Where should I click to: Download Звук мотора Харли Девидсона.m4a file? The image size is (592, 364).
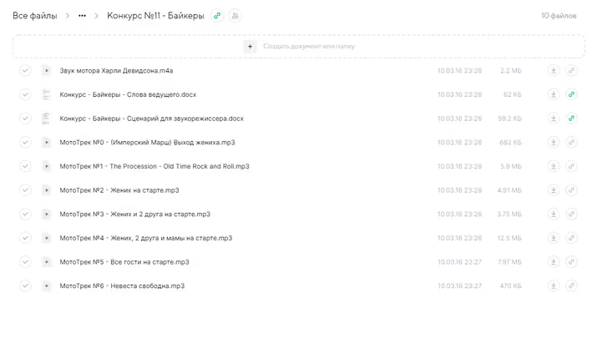553,71
